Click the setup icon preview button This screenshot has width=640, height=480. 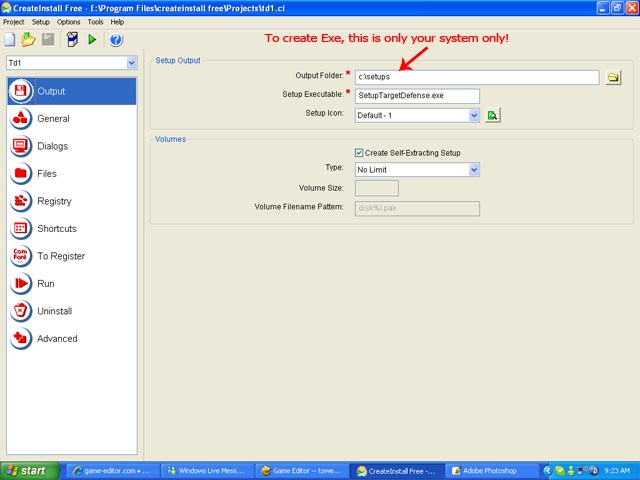[493, 116]
